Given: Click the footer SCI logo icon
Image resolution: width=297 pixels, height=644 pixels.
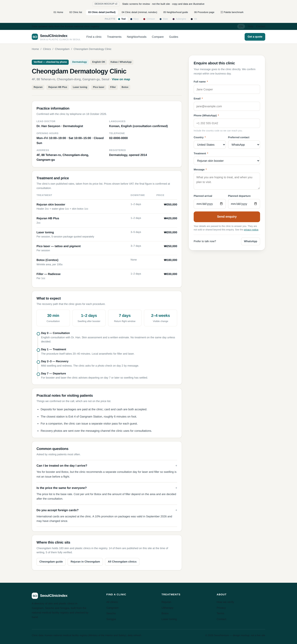Looking at the screenshot, I should click(x=35, y=596).
